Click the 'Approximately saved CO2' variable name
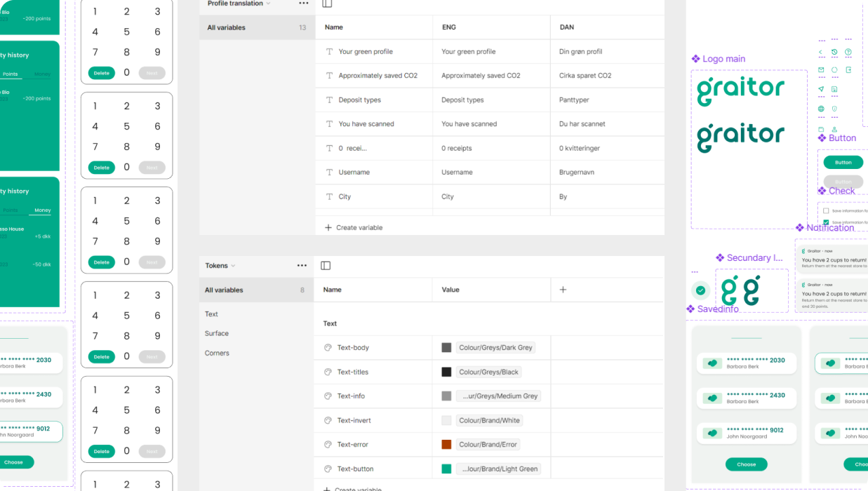Viewport: 868px width, 491px height. click(378, 76)
